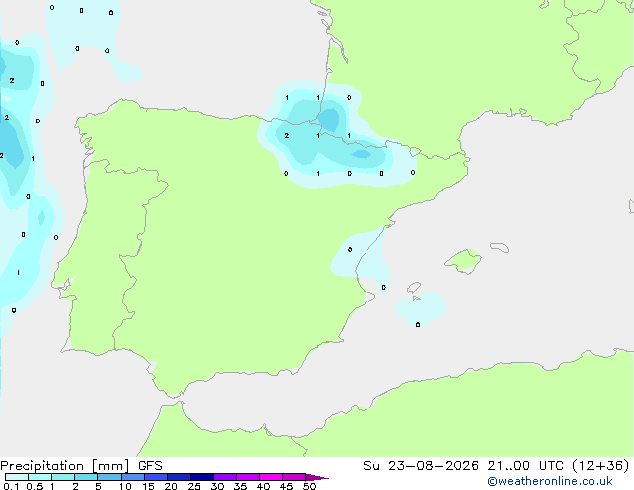The width and height of the screenshot is (634, 490).
Task: Select the 2–5 mm legend swatch
Action: 86,477
